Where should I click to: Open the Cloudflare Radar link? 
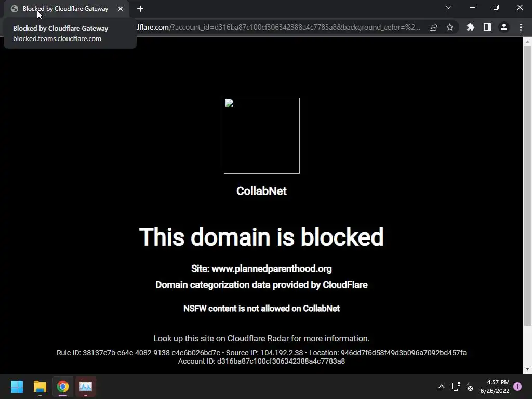(x=258, y=338)
